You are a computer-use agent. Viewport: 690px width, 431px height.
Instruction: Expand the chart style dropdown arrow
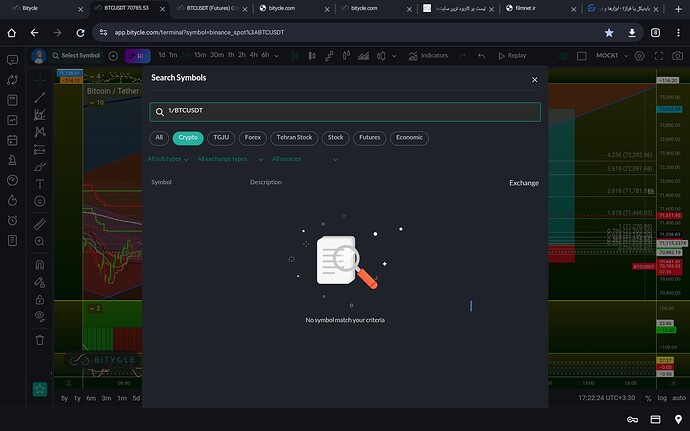click(394, 56)
